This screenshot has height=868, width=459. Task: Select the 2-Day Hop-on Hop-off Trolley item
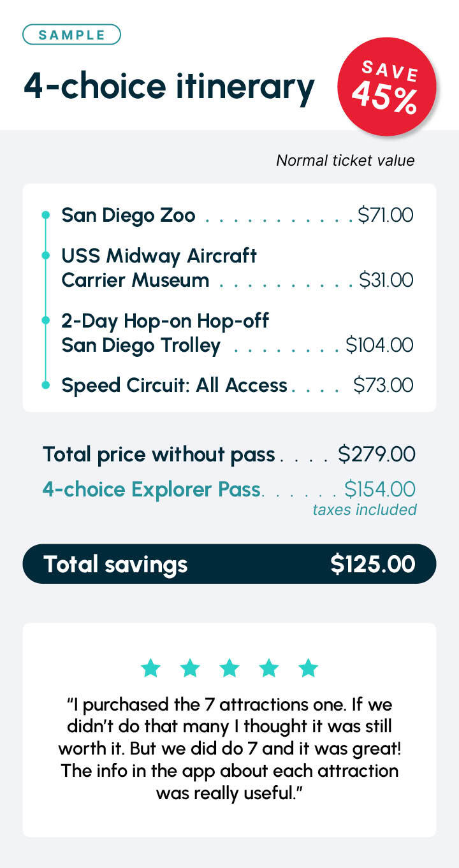[x=237, y=333]
